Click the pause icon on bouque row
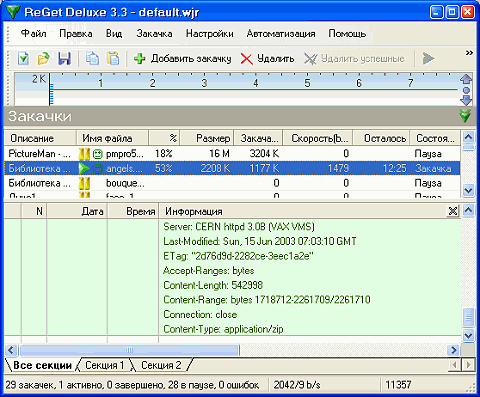The width and height of the screenshot is (480, 397). click(x=84, y=183)
